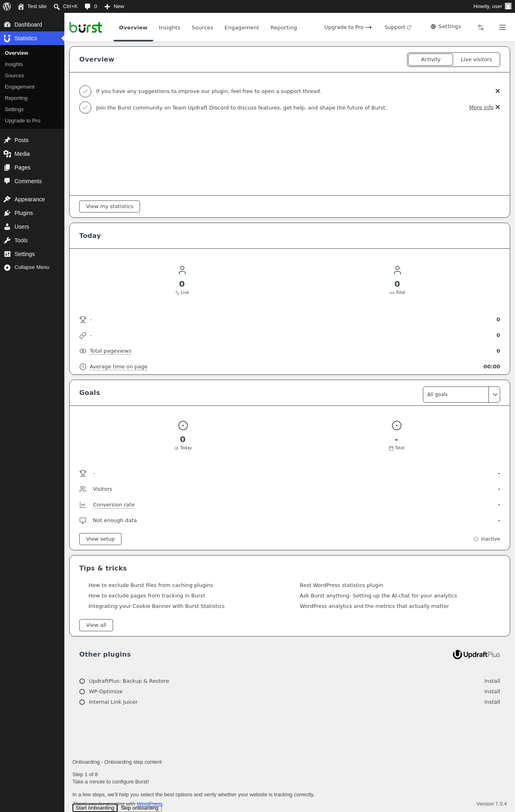The width and height of the screenshot is (515, 812).
Task: Click the Conversion rate label
Action: pyautogui.click(x=114, y=505)
